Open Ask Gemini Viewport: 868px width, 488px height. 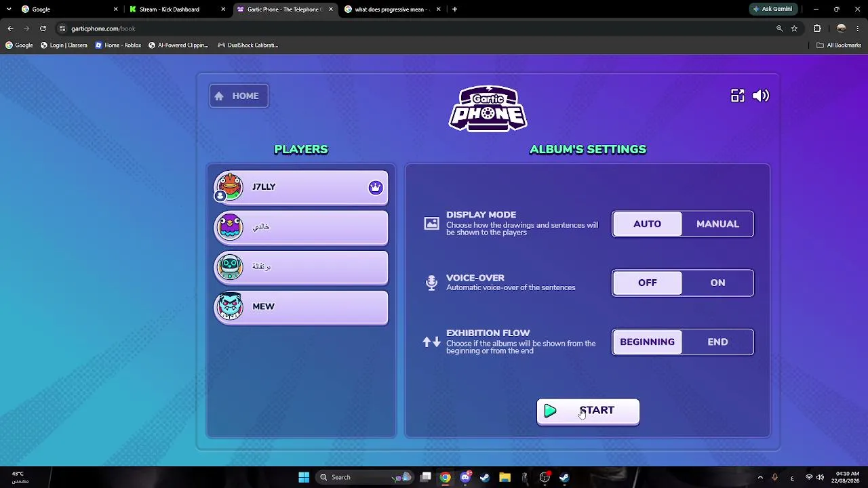coord(772,9)
